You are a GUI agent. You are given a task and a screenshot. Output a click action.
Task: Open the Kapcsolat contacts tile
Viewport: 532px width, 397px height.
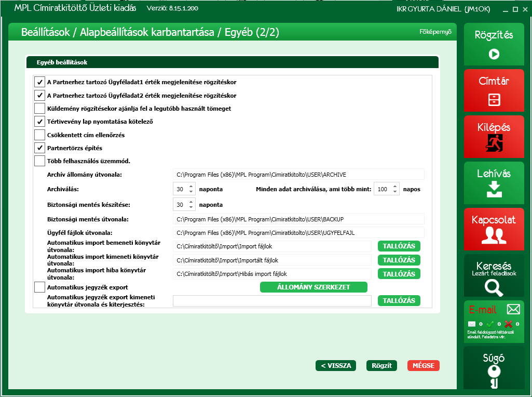pyautogui.click(x=494, y=229)
